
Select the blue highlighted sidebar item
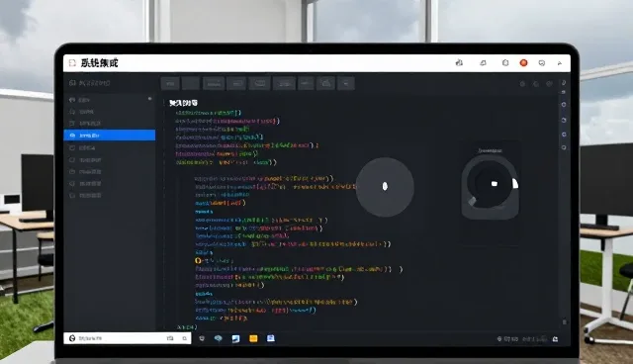(110, 136)
